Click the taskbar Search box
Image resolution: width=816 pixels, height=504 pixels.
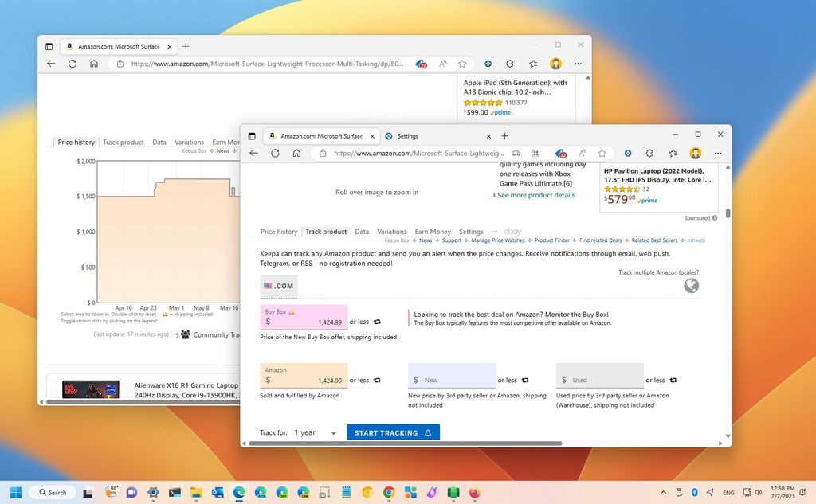click(x=53, y=492)
